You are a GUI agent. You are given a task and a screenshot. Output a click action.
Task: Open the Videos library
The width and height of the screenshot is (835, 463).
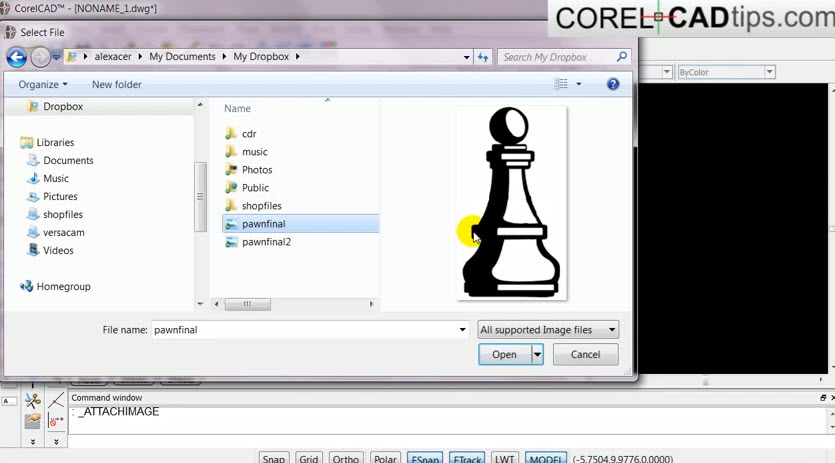point(58,250)
